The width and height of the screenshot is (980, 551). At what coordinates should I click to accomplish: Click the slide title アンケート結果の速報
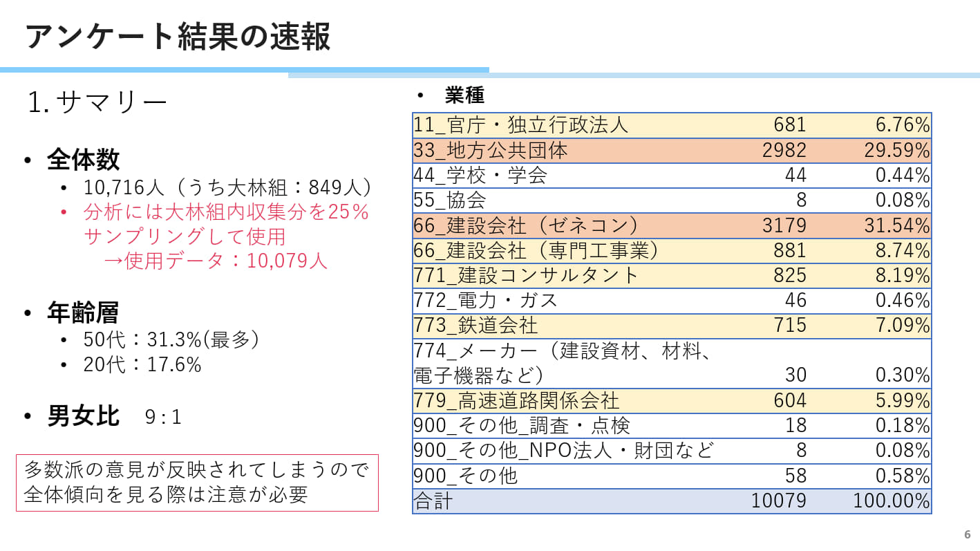(x=178, y=36)
